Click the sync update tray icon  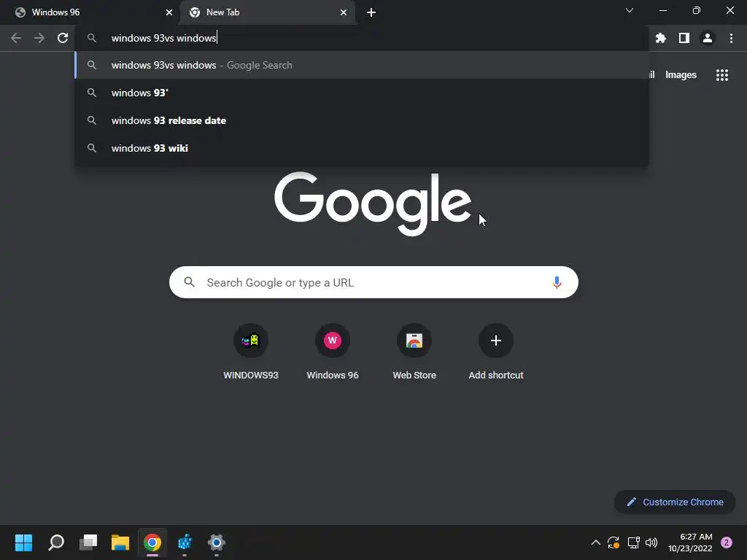(x=614, y=542)
